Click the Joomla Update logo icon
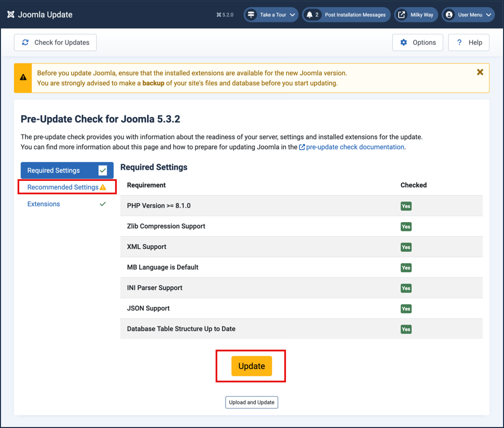Screen dimensions: 504x428 [11, 14]
